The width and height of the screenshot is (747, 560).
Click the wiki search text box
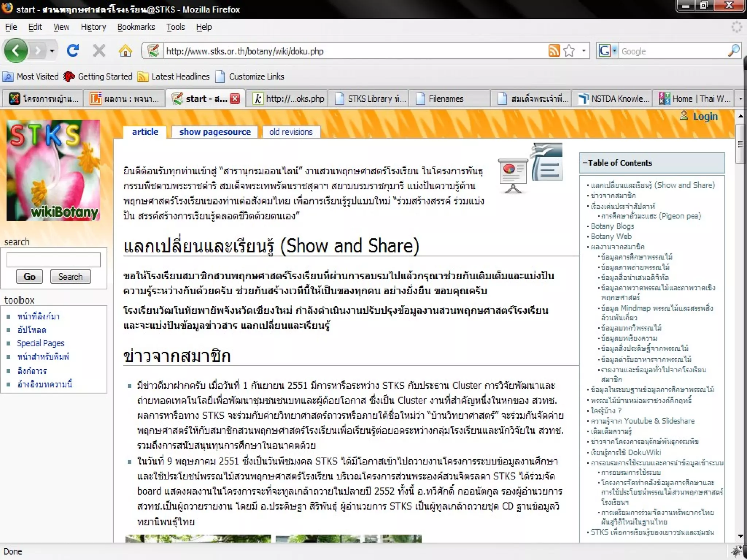point(54,260)
